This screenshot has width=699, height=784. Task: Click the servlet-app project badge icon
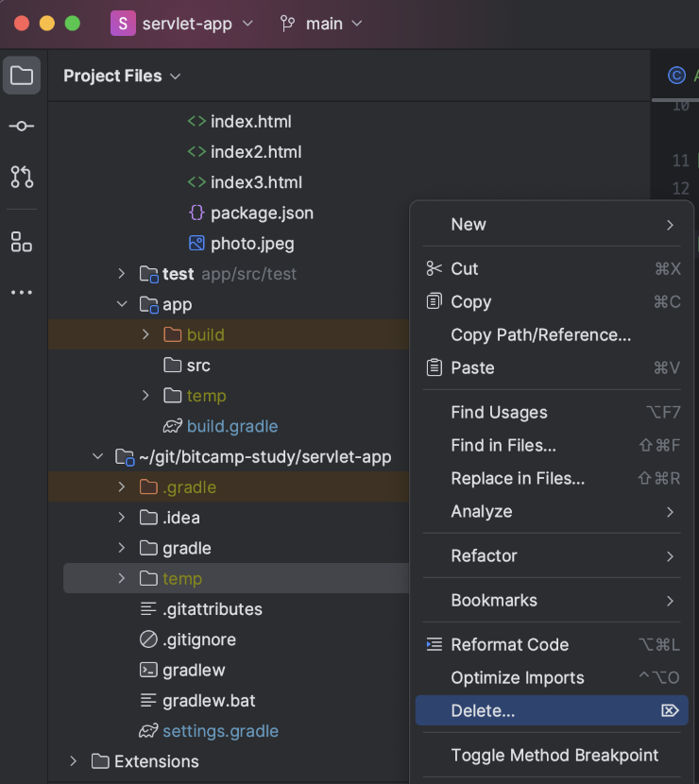[123, 24]
